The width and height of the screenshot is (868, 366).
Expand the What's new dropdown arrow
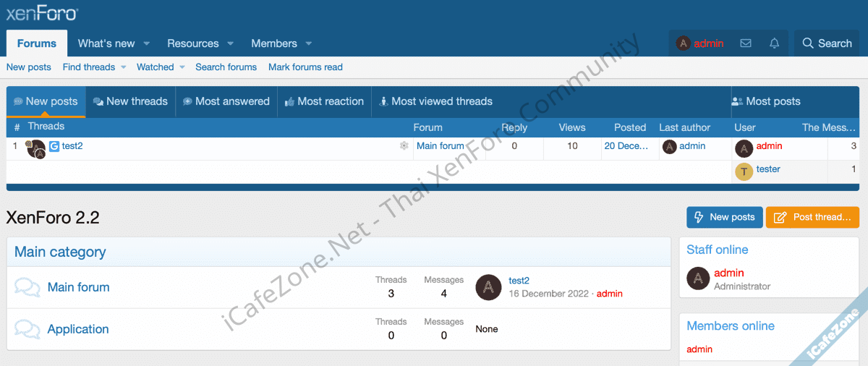(146, 43)
